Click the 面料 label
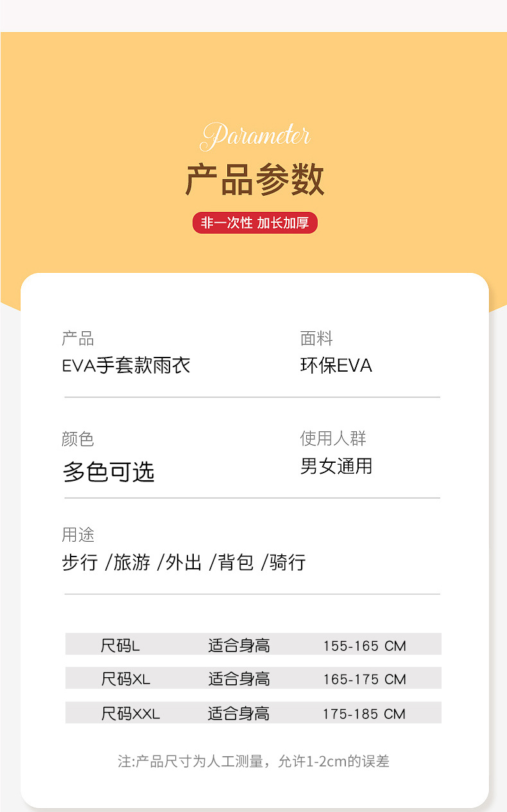 pos(316,339)
